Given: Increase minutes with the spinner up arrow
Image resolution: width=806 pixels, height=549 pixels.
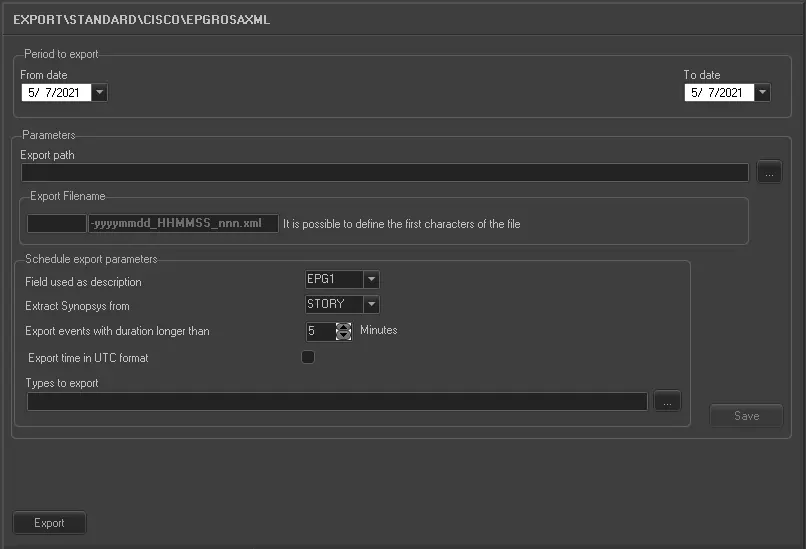Looking at the screenshot, I should (x=344, y=326).
